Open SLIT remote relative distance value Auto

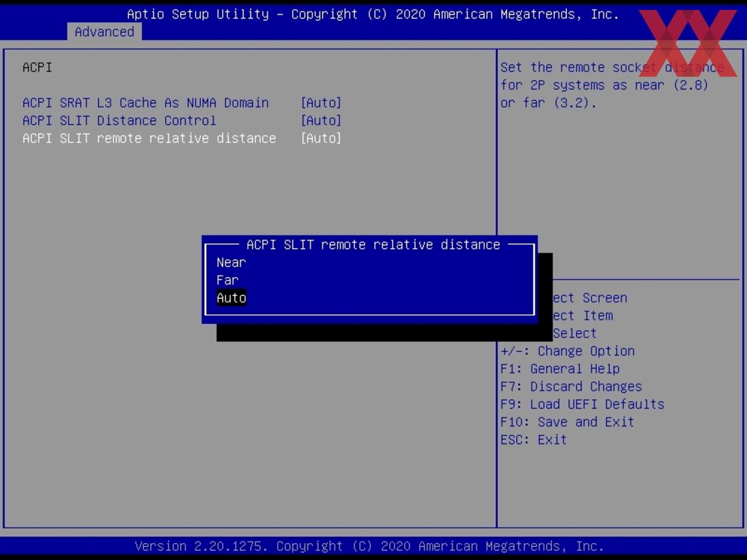(321, 138)
